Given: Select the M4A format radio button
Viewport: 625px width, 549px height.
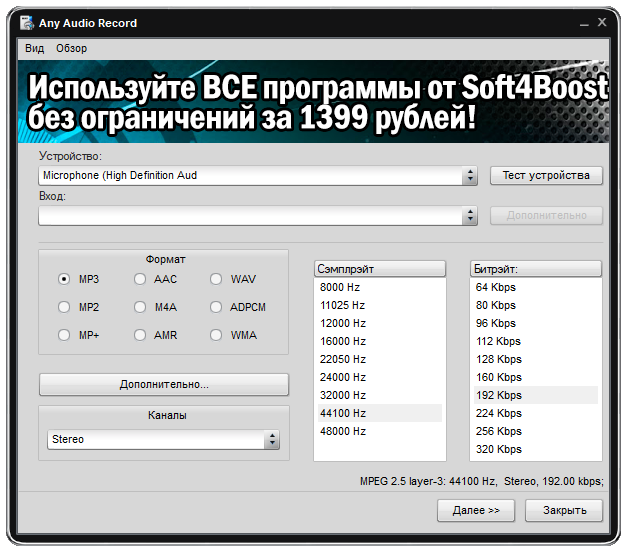Looking at the screenshot, I should tap(140, 307).
